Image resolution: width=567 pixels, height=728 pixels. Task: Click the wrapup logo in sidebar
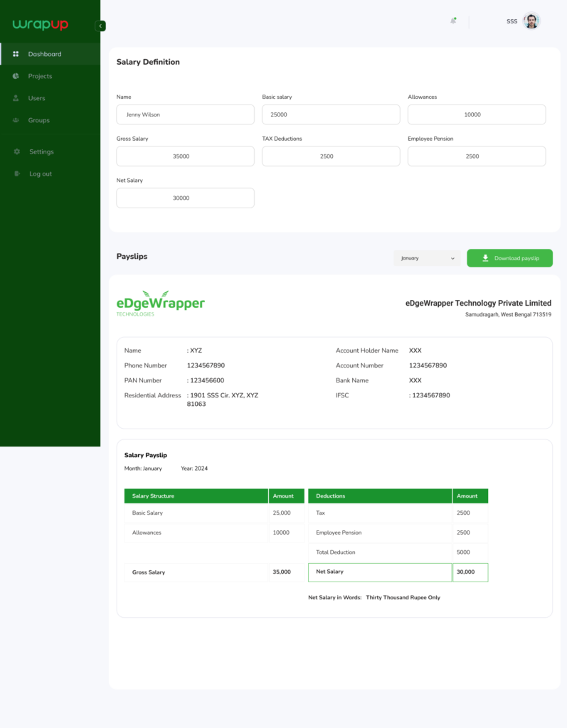[41, 25]
